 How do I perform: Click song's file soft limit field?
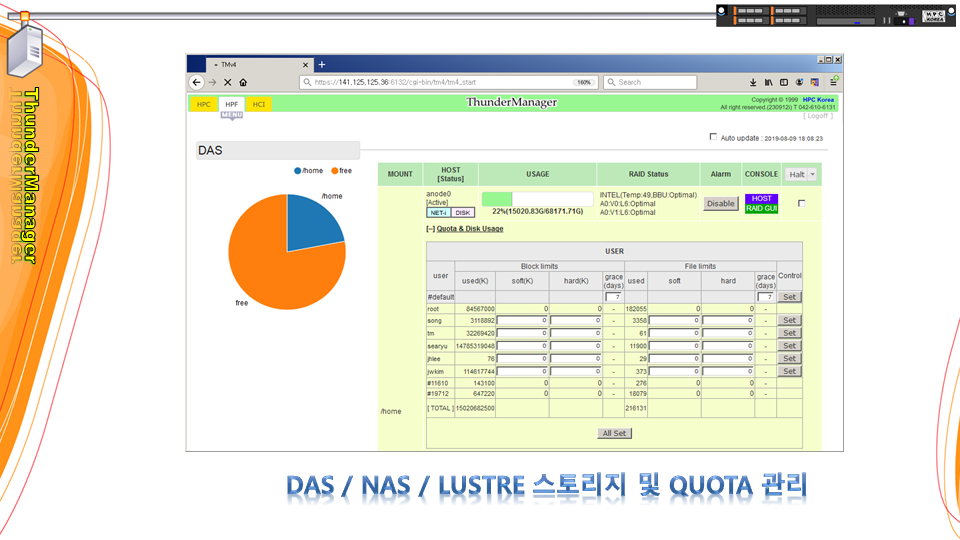pyautogui.click(x=674, y=320)
